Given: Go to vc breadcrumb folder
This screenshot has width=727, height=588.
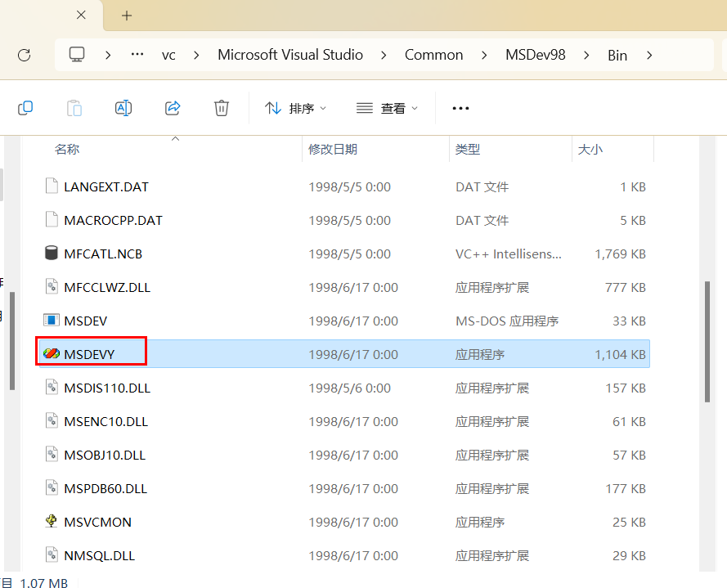Looking at the screenshot, I should coord(168,55).
